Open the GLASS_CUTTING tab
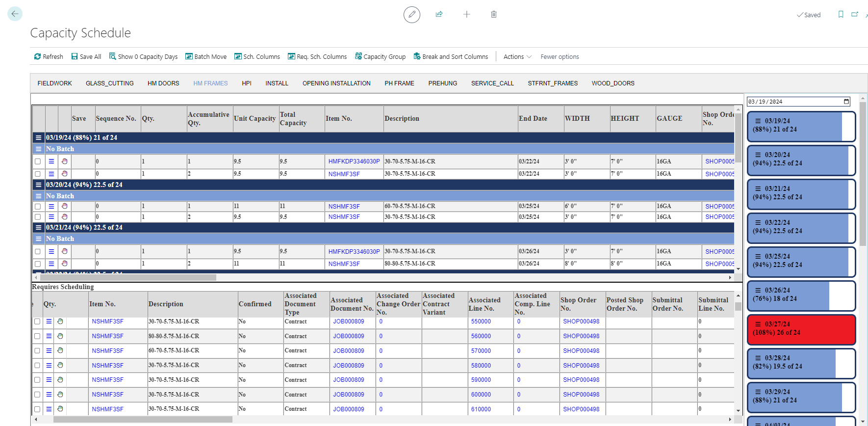Viewport: 868px width, 426px height. 109,83
